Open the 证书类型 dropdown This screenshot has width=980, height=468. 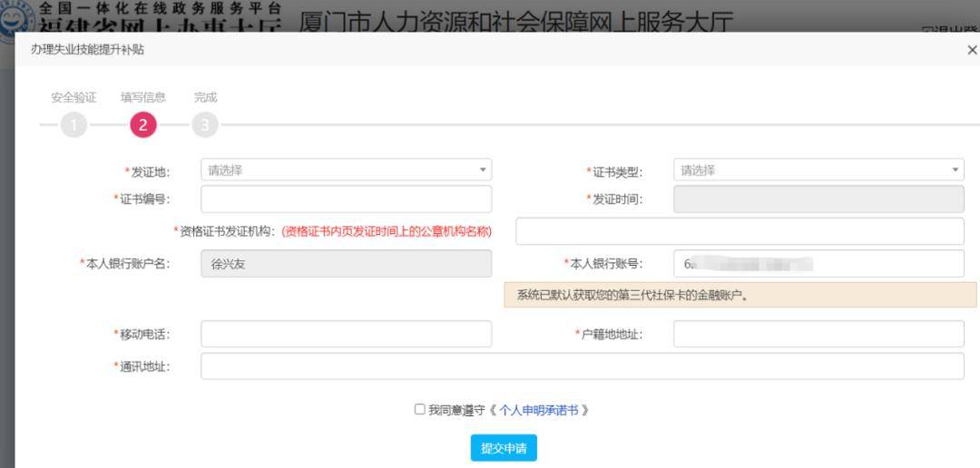coord(818,170)
